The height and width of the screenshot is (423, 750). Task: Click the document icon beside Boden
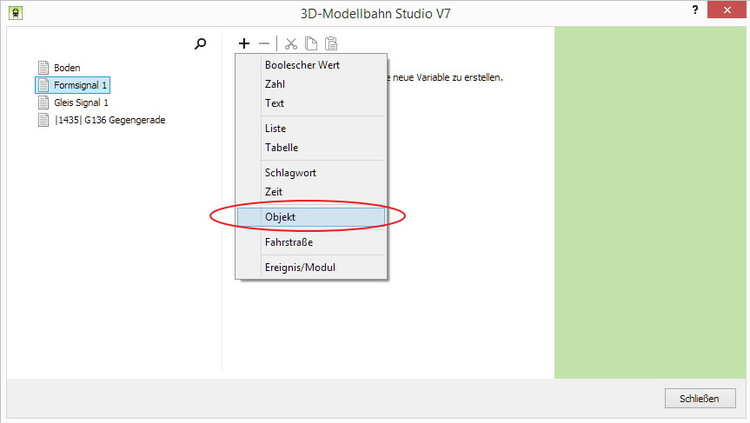(44, 67)
